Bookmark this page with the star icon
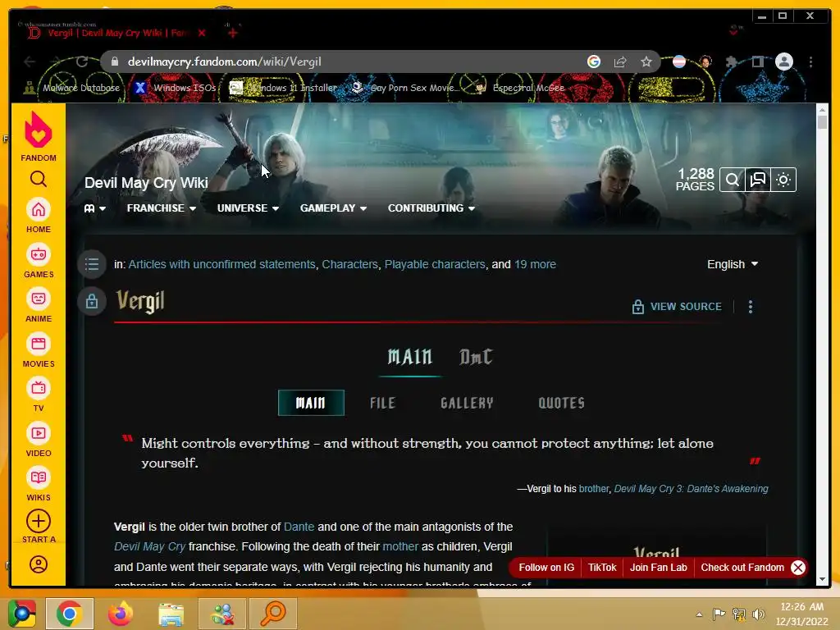The width and height of the screenshot is (840, 630). click(x=646, y=62)
